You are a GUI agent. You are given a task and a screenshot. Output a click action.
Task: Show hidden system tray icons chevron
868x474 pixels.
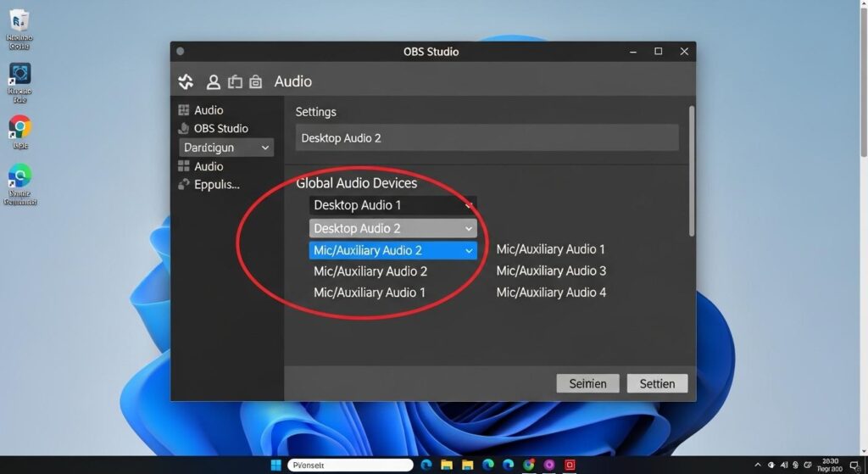(757, 466)
